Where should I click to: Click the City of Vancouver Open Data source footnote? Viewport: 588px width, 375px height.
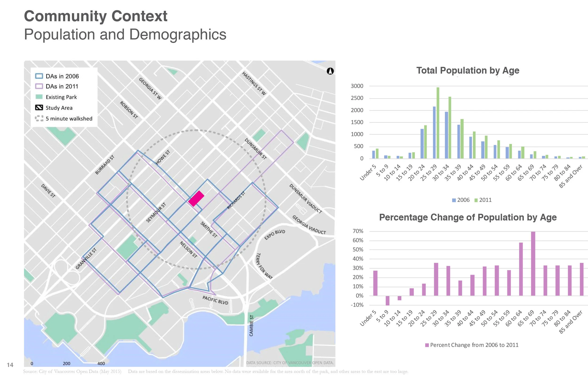[72, 371]
